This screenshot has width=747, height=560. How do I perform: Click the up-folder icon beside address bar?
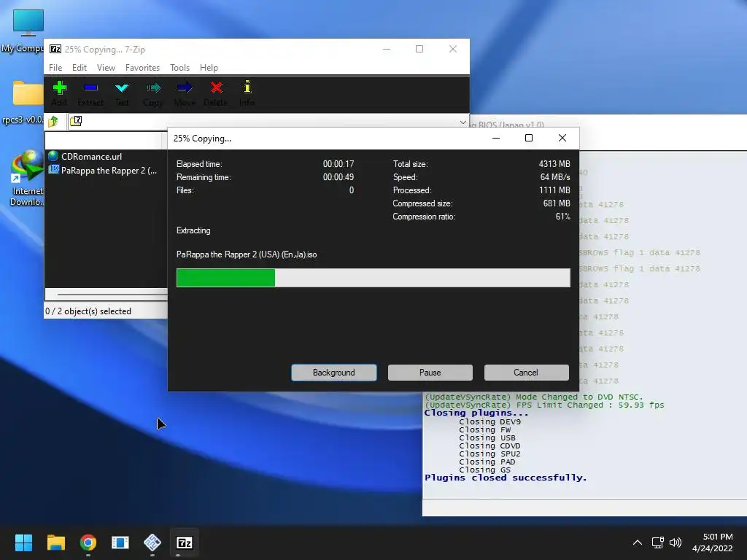point(53,122)
